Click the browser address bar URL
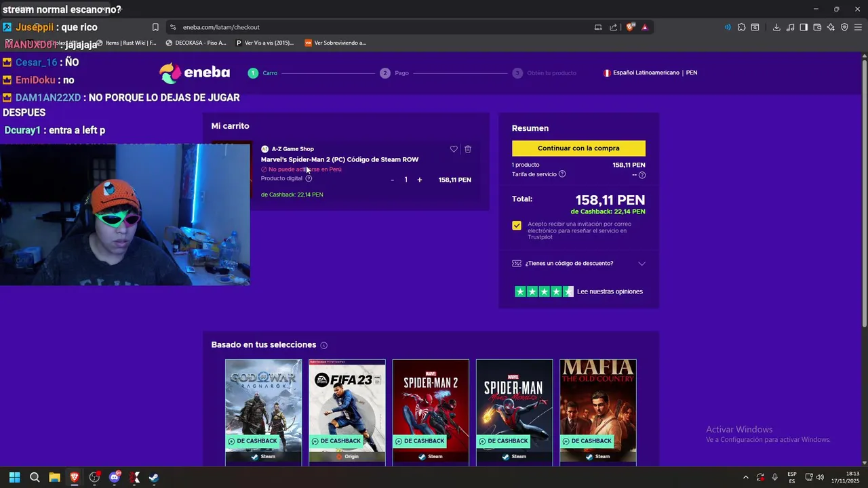This screenshot has width=868, height=488. (221, 27)
